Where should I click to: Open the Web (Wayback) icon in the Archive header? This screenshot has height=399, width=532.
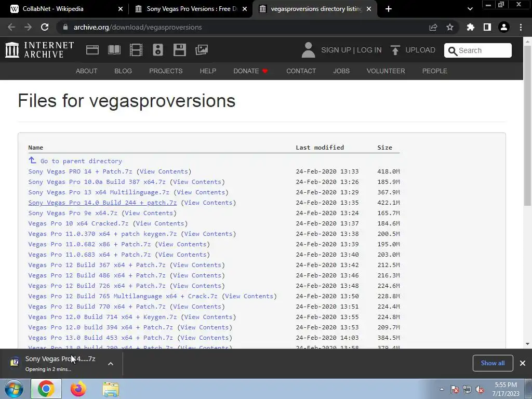92,50
